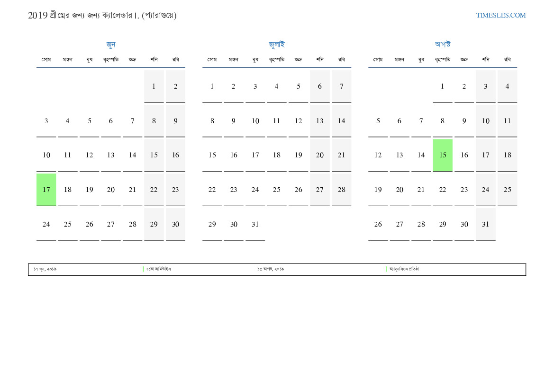Select July 25 in the জুলাই calendar
Screen dimensions: 554x392
(x=277, y=190)
